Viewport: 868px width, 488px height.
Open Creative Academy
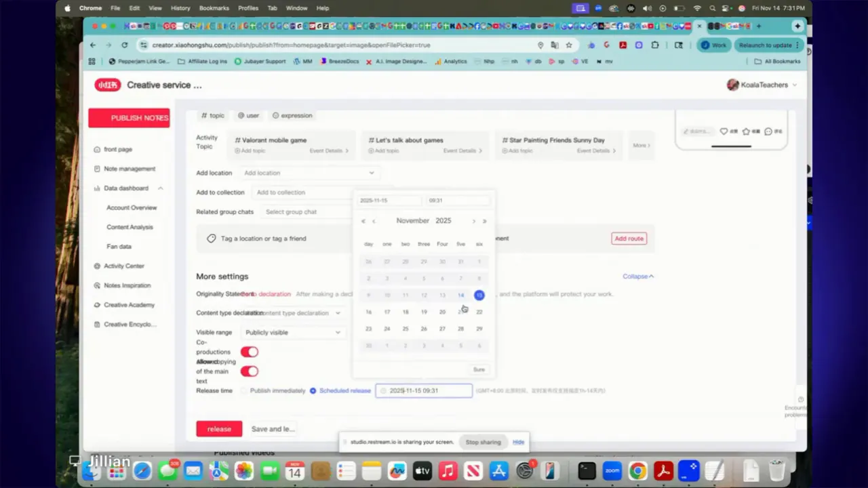tap(129, 304)
